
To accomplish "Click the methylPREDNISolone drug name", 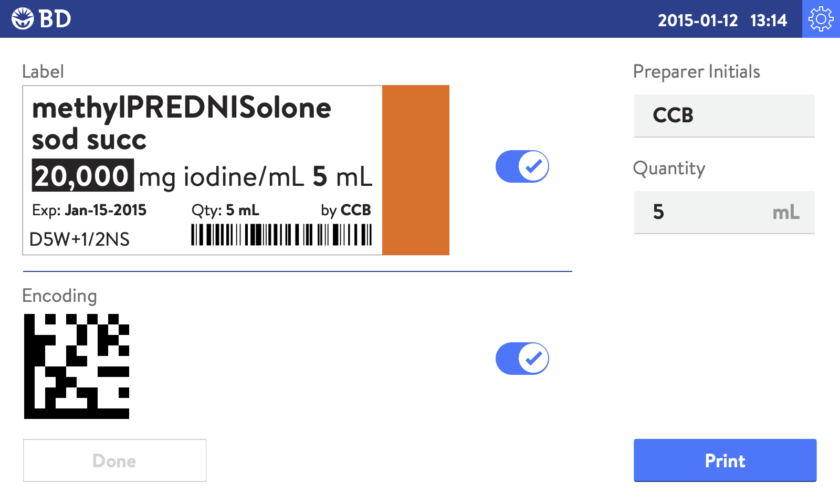I will pos(182,109).
